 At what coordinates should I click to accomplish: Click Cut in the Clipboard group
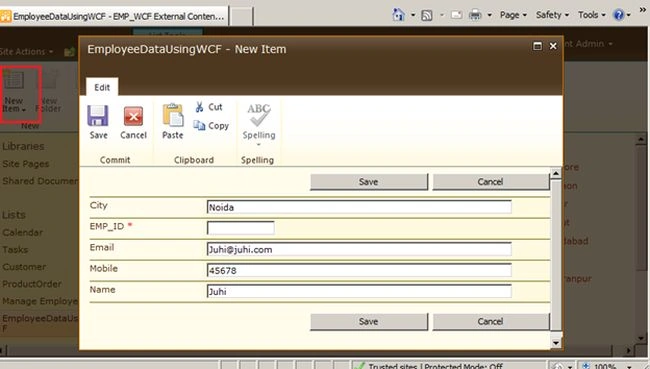point(209,107)
